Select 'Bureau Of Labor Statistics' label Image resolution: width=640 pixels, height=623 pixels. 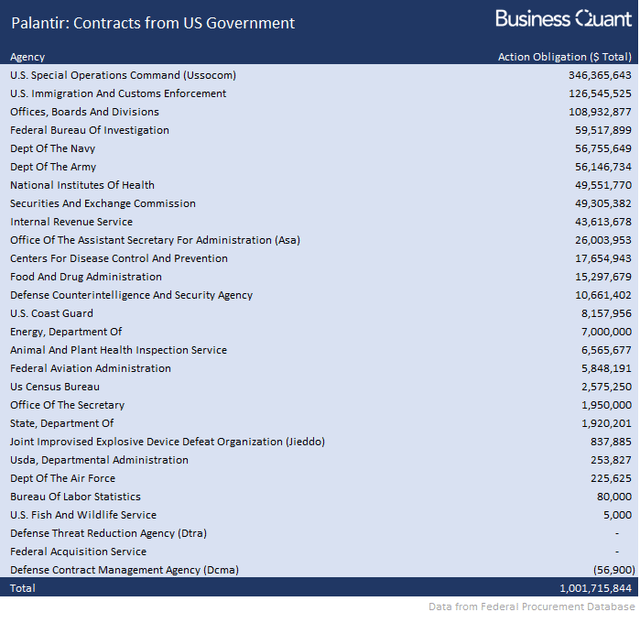[x=75, y=497]
